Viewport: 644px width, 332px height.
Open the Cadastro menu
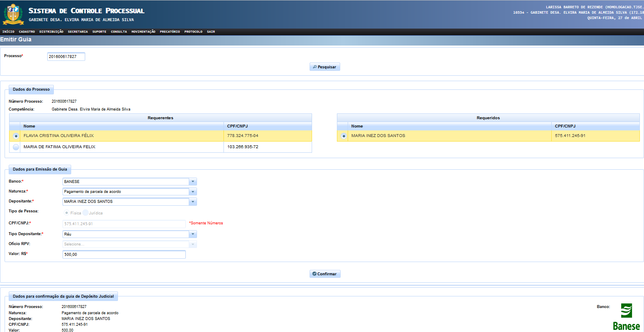(27, 32)
